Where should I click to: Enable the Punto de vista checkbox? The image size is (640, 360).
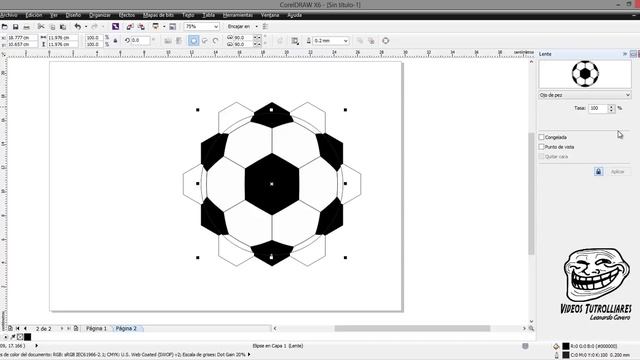(x=541, y=147)
